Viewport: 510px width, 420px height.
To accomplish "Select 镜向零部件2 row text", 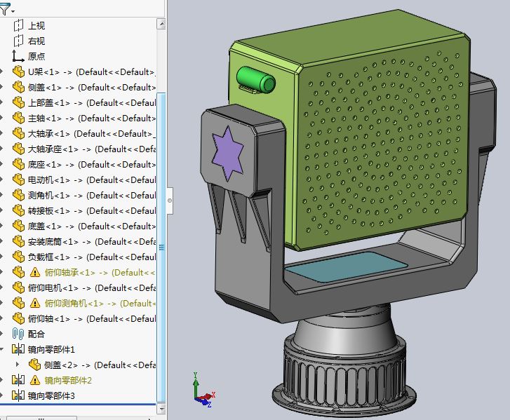I will point(68,380).
